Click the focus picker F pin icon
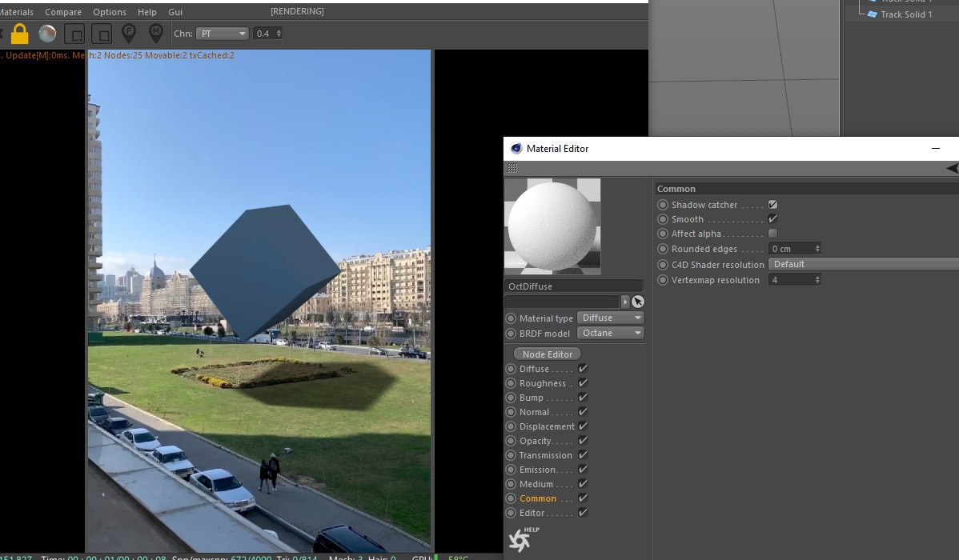 tap(128, 33)
